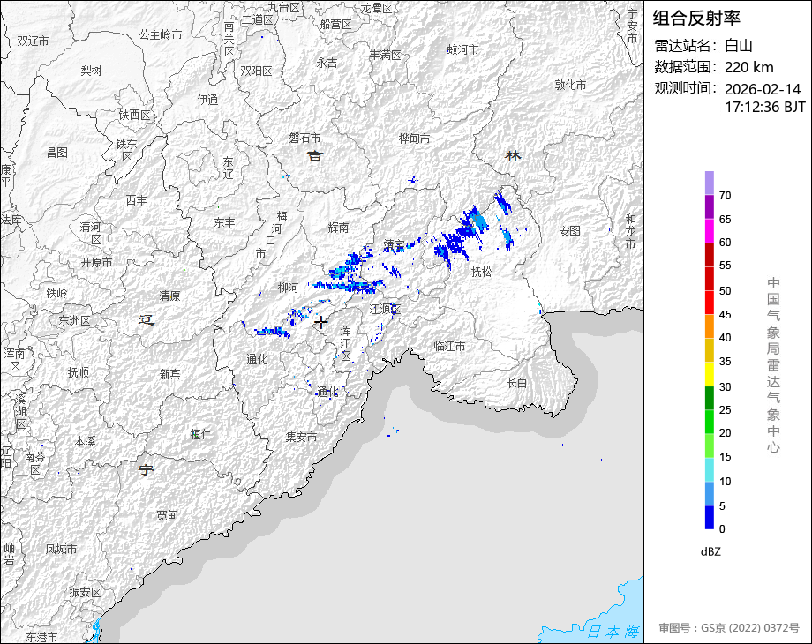
Task: Click the 10 dBZ cyan legend swatch
Action: (710, 469)
